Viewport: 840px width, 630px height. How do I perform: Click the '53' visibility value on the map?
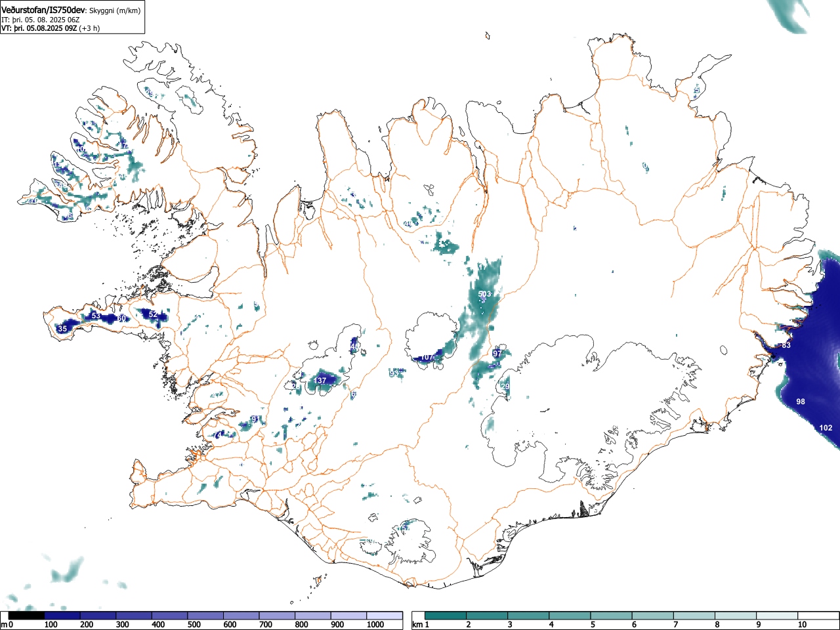click(x=96, y=316)
